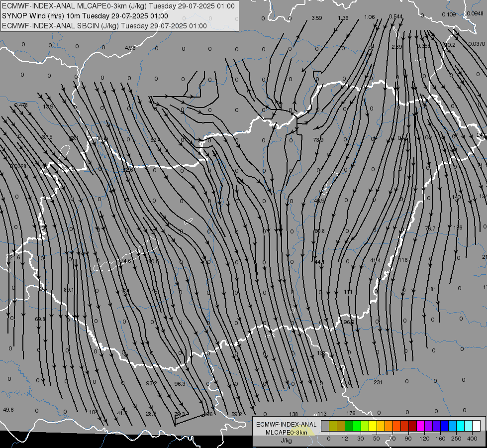The image size is (487, 448).
Task: Click the map value 176
Action: point(351,413)
